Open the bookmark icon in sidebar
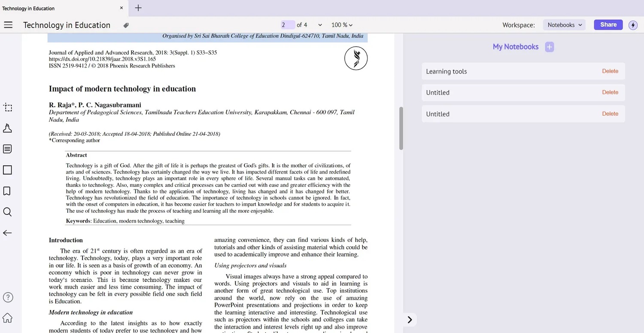The height and width of the screenshot is (333, 644). pos(7,191)
